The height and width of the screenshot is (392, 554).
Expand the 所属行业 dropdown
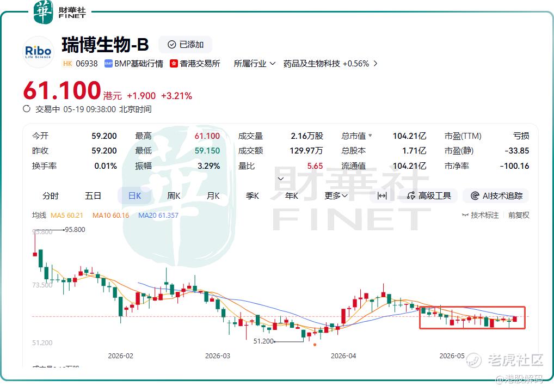254,64
